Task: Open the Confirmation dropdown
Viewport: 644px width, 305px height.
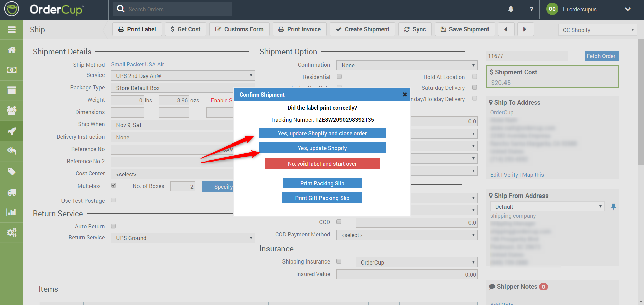Action: point(407,65)
